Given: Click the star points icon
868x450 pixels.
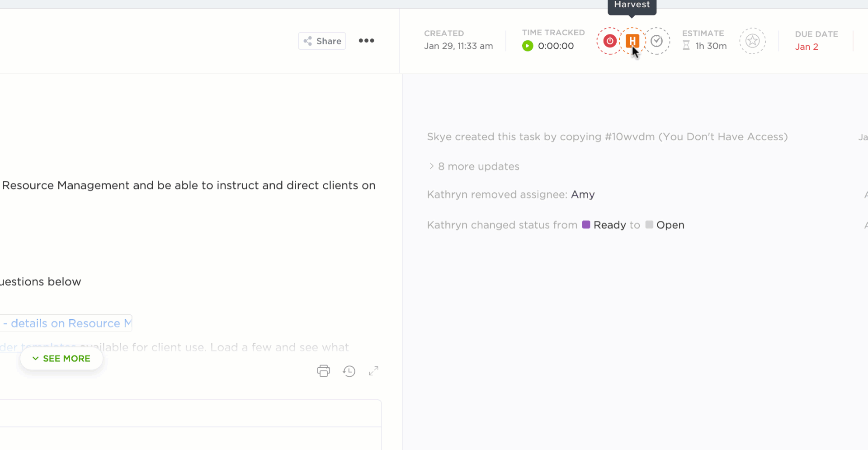Looking at the screenshot, I should pos(752,41).
